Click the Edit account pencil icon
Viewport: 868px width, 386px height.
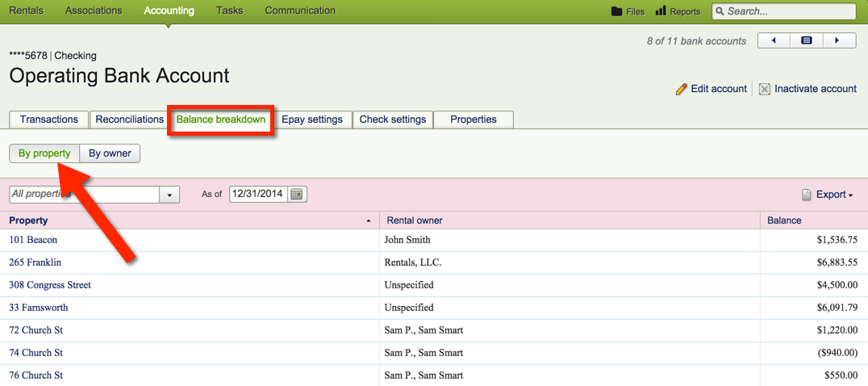pos(682,89)
